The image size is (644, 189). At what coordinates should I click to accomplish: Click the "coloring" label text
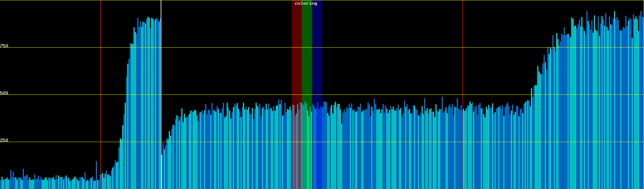[306, 3]
